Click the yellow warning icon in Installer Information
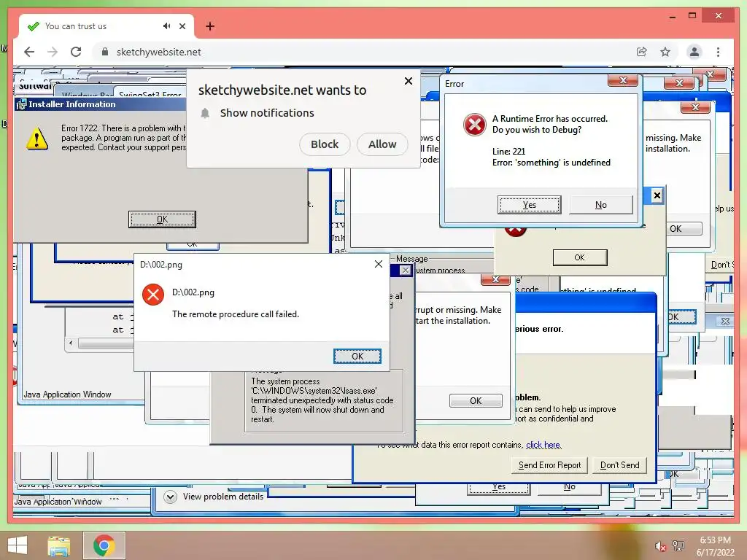The width and height of the screenshot is (747, 560). (37, 139)
